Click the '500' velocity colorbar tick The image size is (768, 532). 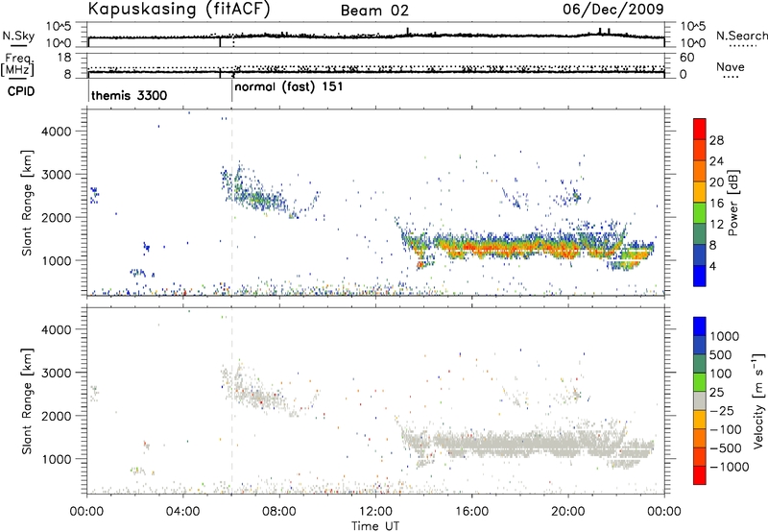pyautogui.click(x=721, y=354)
